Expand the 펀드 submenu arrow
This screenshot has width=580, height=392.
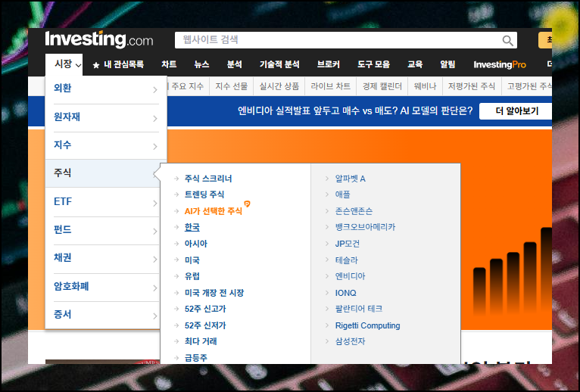pyautogui.click(x=155, y=232)
